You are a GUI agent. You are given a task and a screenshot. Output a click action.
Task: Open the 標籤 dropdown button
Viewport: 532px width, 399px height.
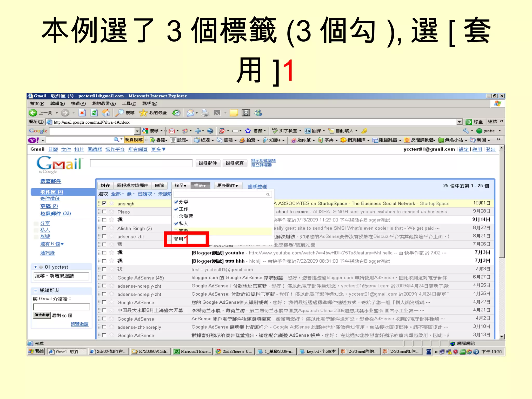pos(200,185)
